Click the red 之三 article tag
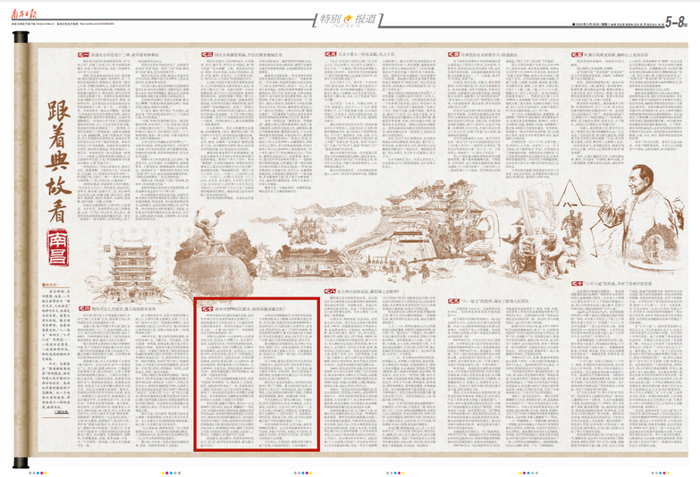The image size is (700, 477). click(330, 54)
